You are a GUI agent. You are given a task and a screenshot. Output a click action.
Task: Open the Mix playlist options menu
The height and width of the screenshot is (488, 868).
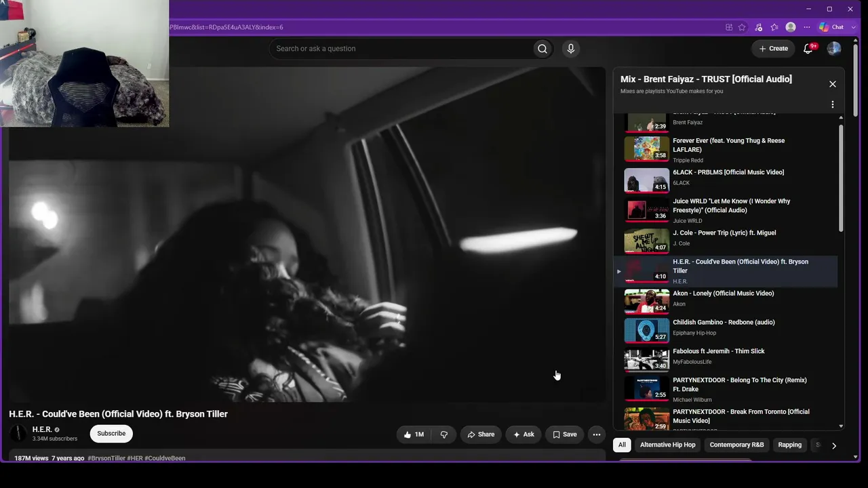(x=833, y=104)
